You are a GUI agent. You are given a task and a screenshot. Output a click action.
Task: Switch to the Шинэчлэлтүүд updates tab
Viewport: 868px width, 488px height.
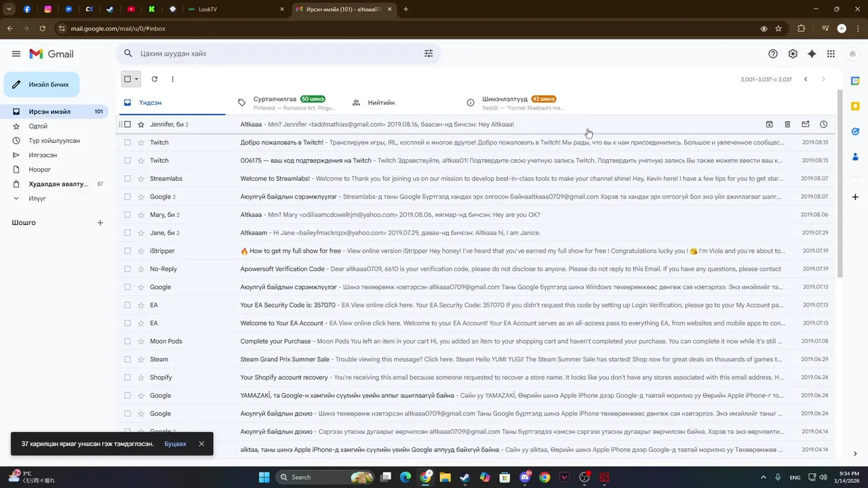[518, 102]
